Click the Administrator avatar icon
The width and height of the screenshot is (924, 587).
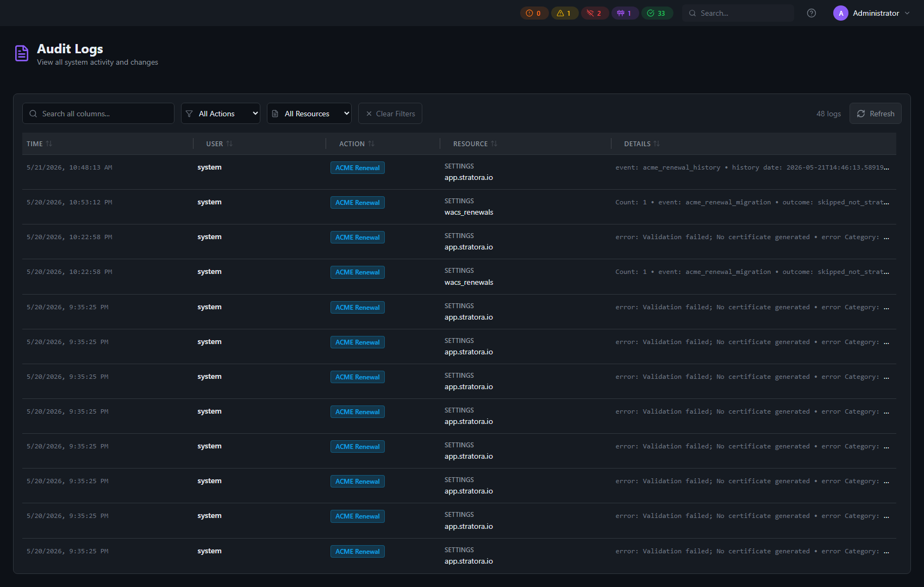(x=841, y=13)
